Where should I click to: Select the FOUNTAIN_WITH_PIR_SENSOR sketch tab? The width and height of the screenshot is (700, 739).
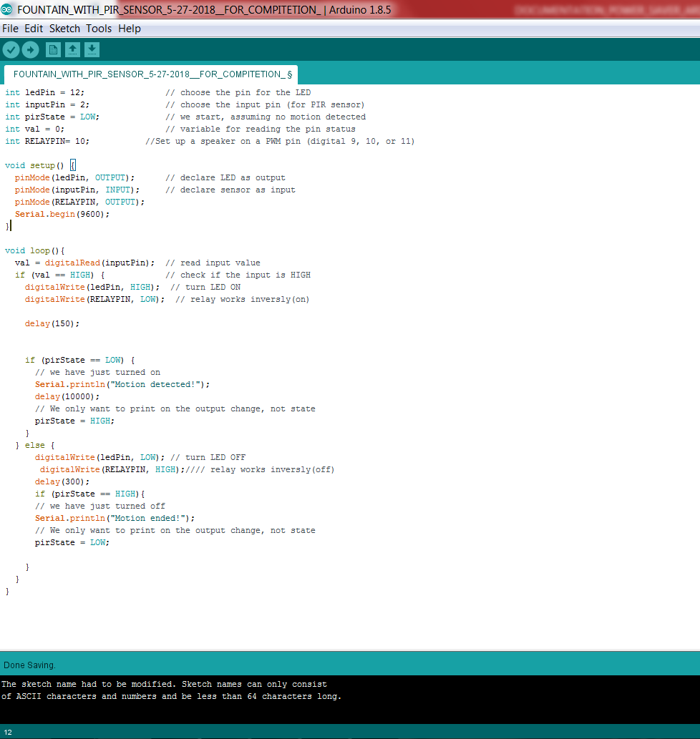[x=150, y=74]
